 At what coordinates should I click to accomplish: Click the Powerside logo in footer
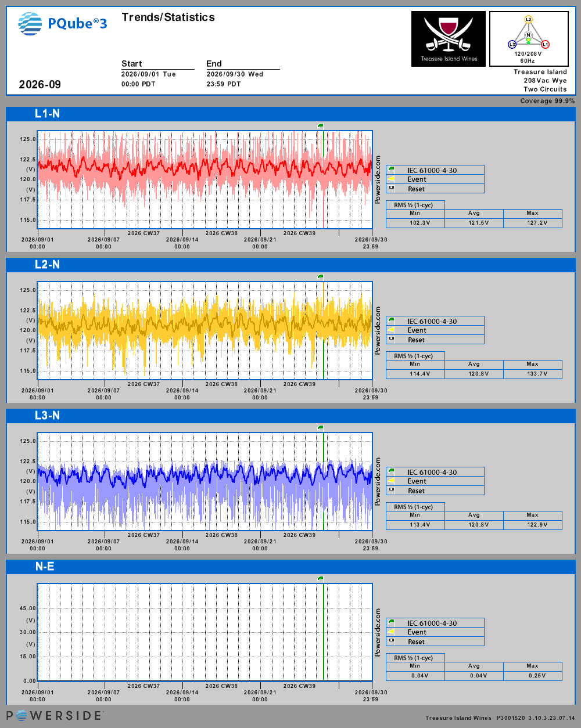tap(55, 715)
